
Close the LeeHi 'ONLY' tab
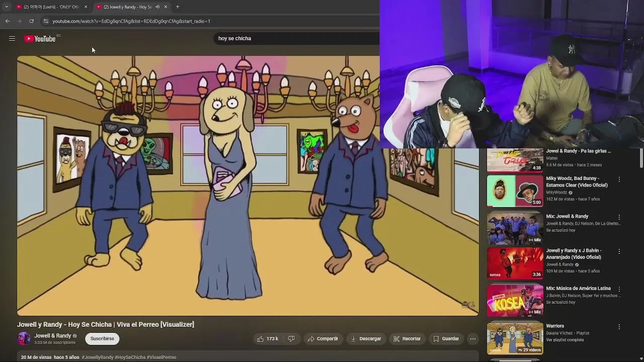(86, 7)
